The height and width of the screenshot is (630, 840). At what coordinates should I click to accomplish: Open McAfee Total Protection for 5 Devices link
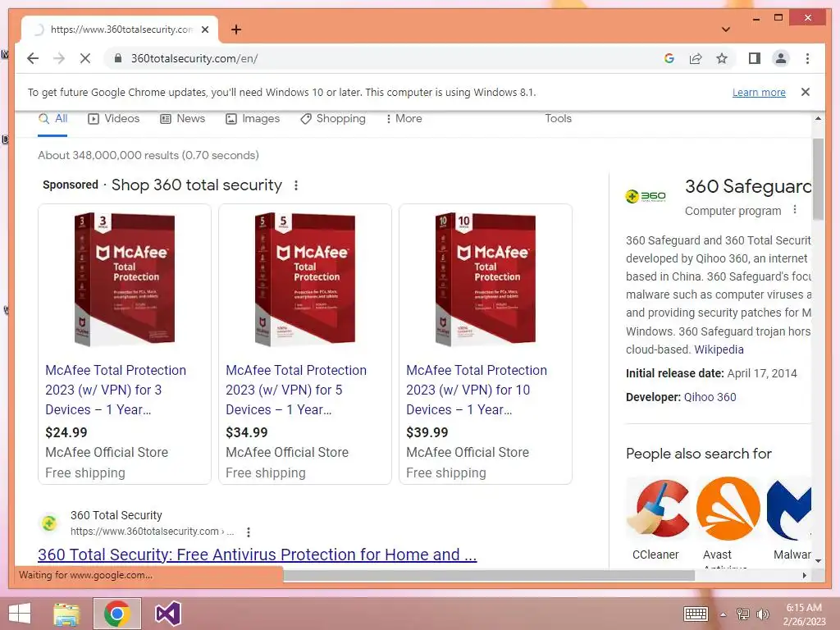(296, 390)
